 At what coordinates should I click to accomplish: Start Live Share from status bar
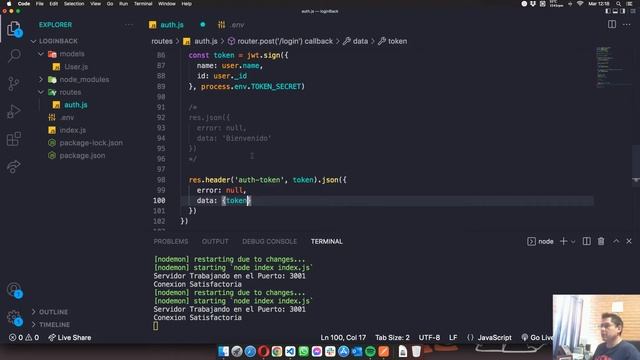click(69, 338)
